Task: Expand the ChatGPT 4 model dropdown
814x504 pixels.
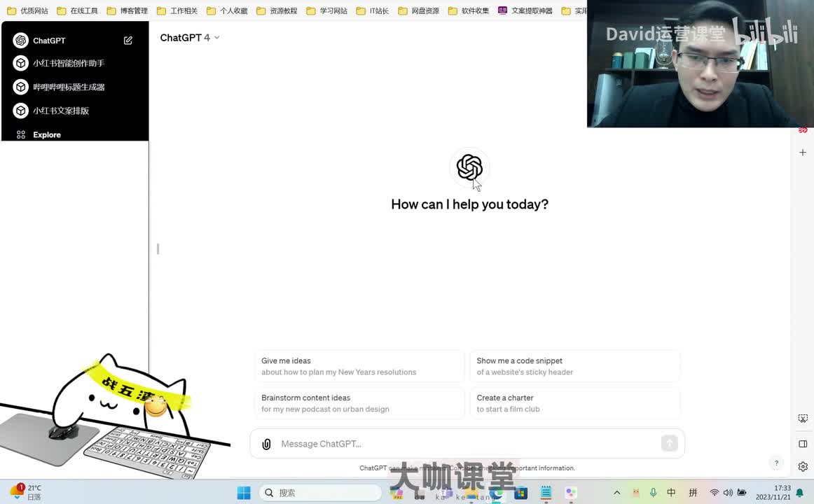Action: click(190, 38)
